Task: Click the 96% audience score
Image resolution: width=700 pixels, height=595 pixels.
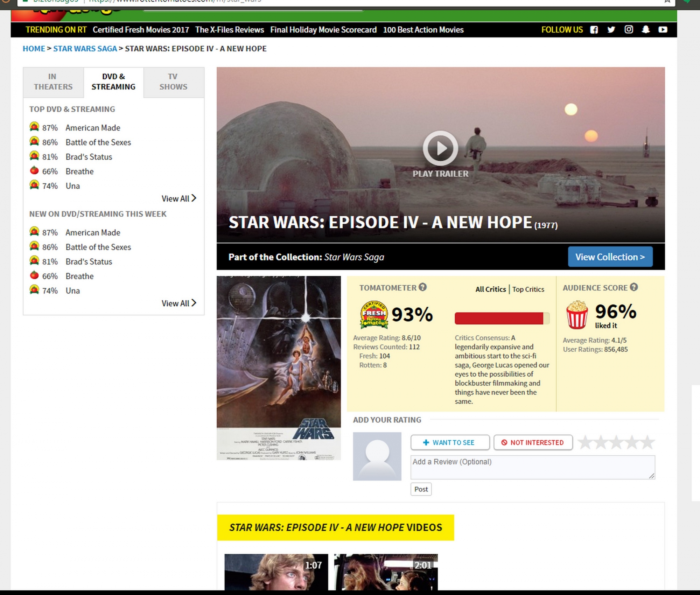Action: (616, 311)
